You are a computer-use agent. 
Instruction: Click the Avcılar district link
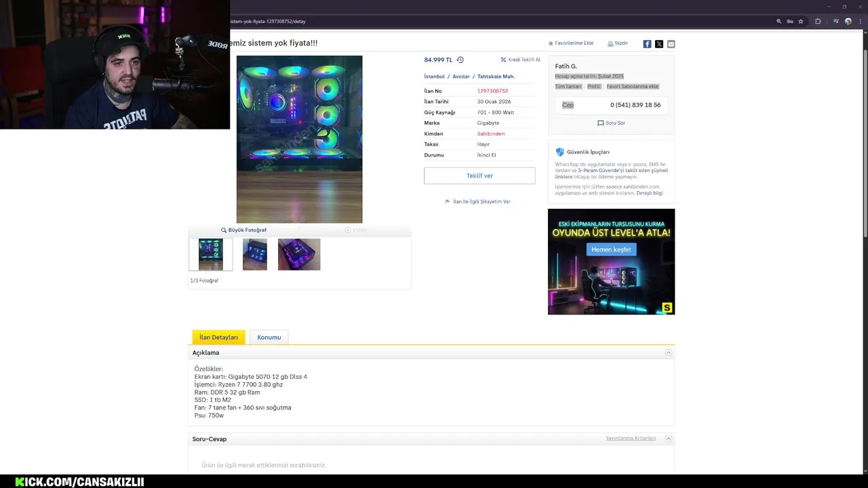pyautogui.click(x=461, y=77)
